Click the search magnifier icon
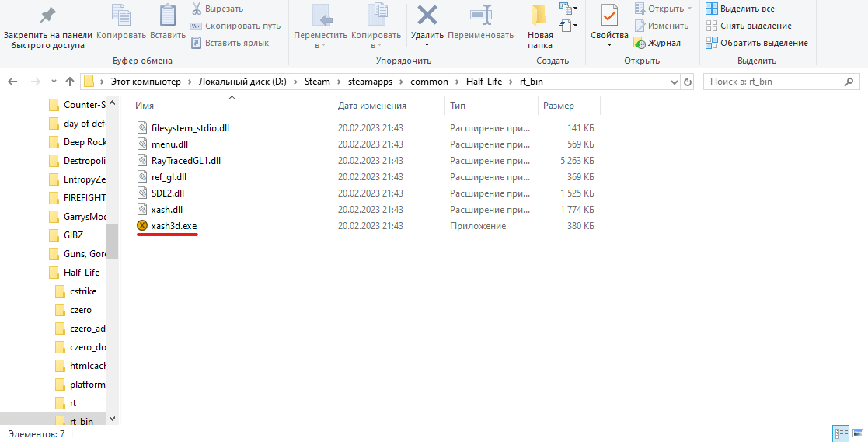 pos(849,82)
